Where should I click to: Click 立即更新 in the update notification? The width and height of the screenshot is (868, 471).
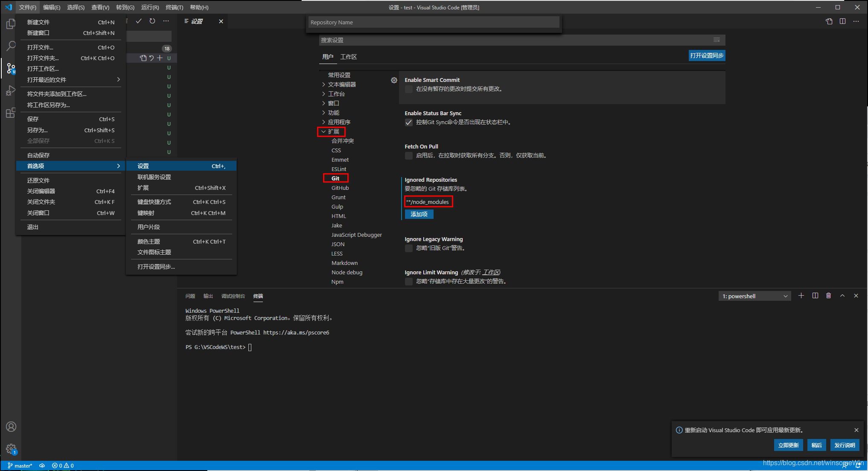click(x=788, y=445)
